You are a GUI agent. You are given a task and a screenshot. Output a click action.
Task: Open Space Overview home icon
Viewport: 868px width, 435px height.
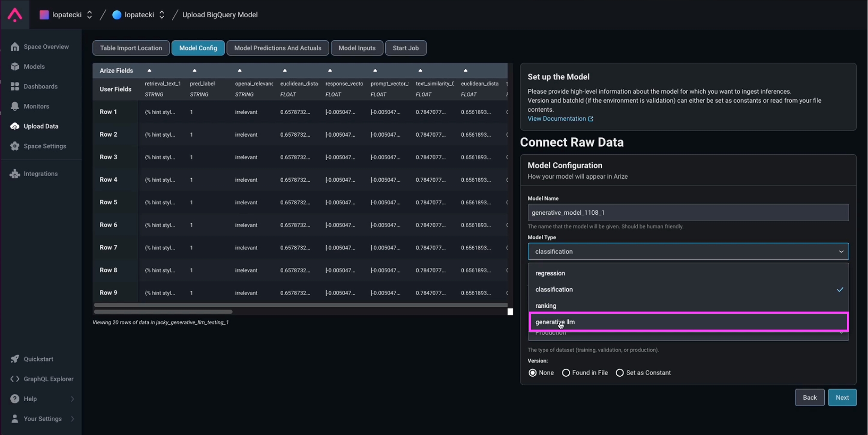(x=15, y=47)
